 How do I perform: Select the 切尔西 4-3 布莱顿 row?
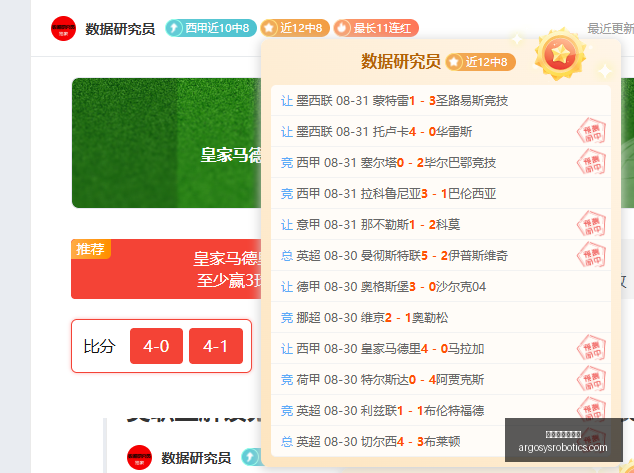pos(441,441)
